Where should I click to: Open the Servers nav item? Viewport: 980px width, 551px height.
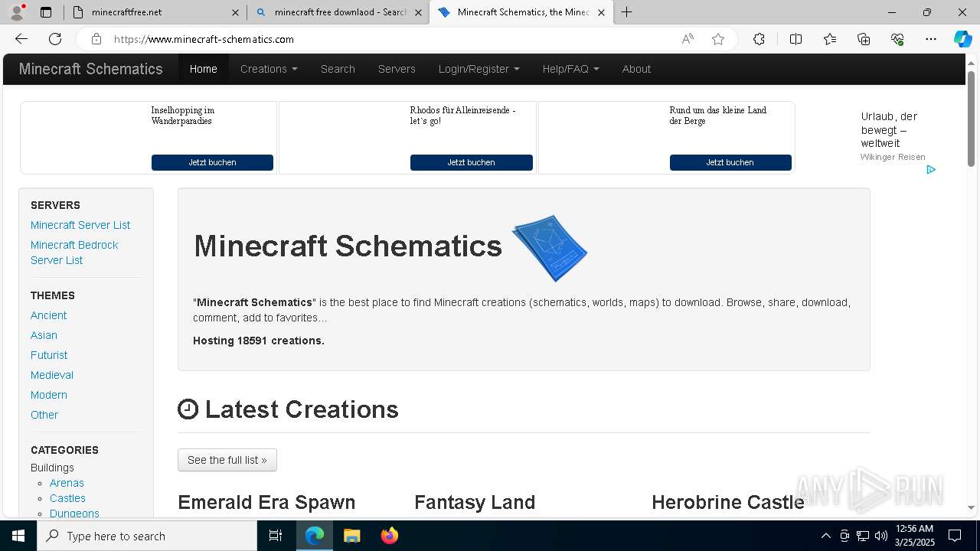pyautogui.click(x=397, y=69)
